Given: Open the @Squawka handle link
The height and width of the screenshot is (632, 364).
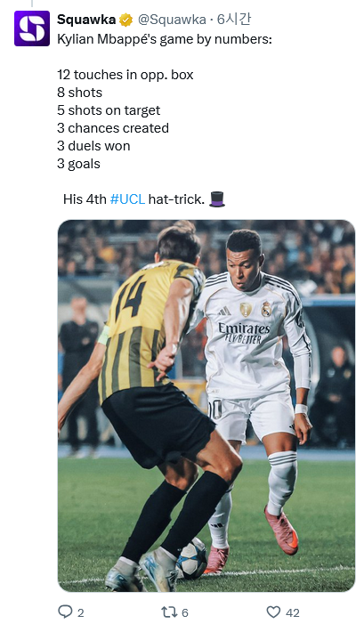Looking at the screenshot, I should 172,20.
